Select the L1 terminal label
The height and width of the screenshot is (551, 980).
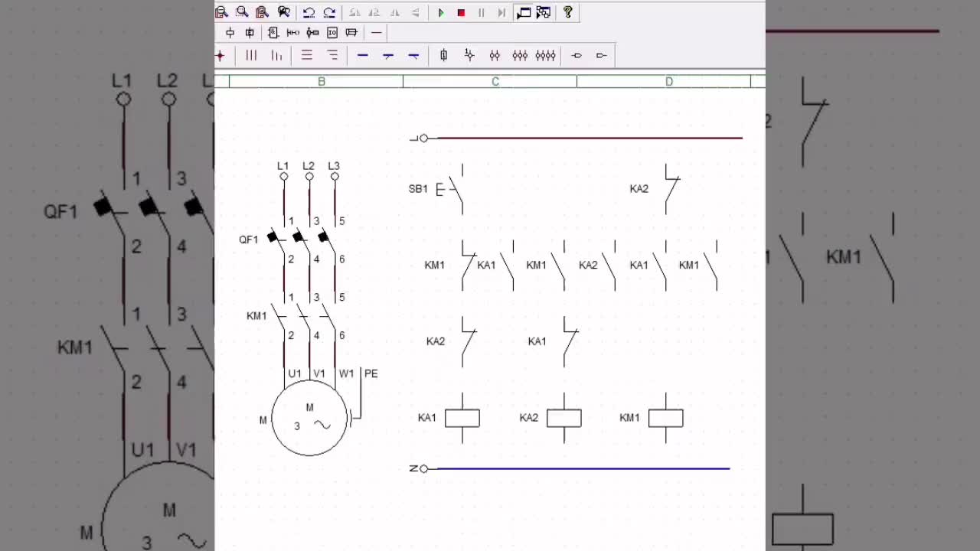[283, 166]
